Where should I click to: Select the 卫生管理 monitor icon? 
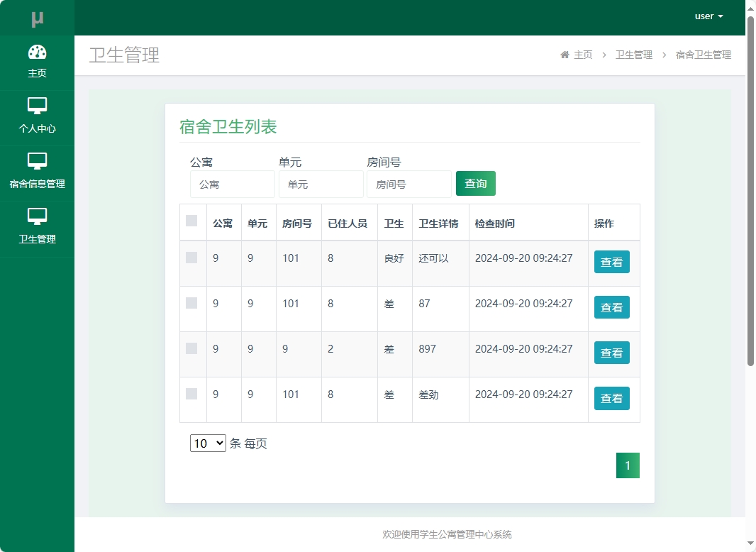pyautogui.click(x=38, y=217)
